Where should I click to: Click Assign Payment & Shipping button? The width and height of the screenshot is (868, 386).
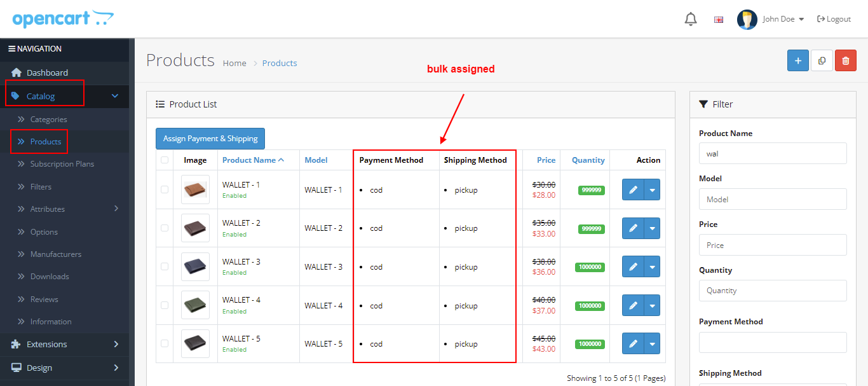pyautogui.click(x=210, y=139)
